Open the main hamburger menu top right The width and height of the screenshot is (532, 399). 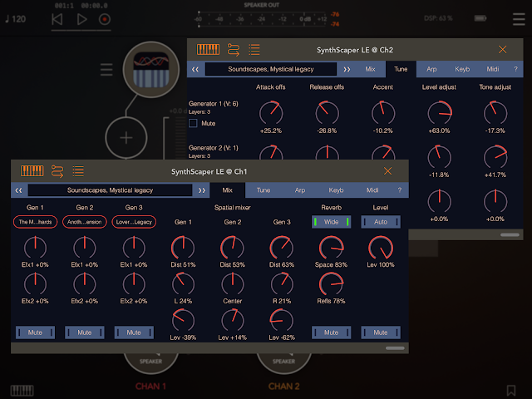(x=519, y=19)
